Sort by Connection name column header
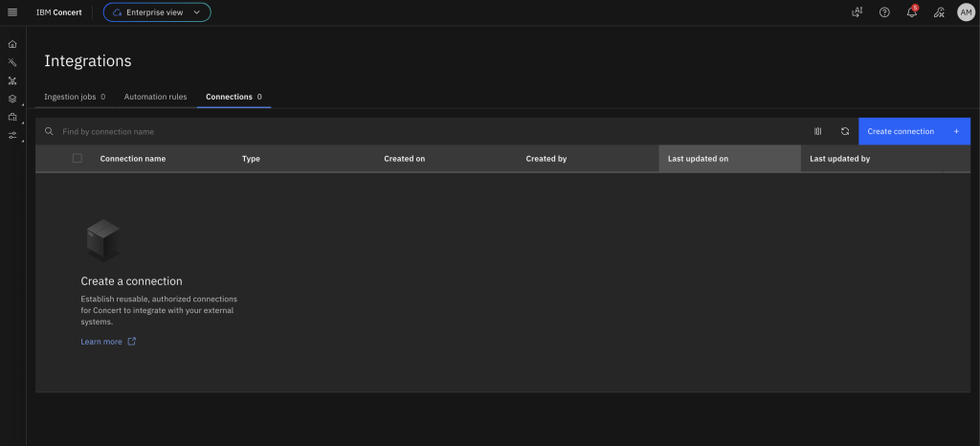 pyautogui.click(x=133, y=159)
